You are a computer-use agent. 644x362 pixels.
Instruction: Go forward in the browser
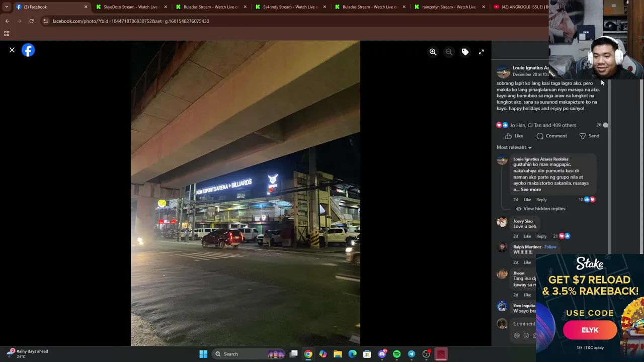[19, 21]
